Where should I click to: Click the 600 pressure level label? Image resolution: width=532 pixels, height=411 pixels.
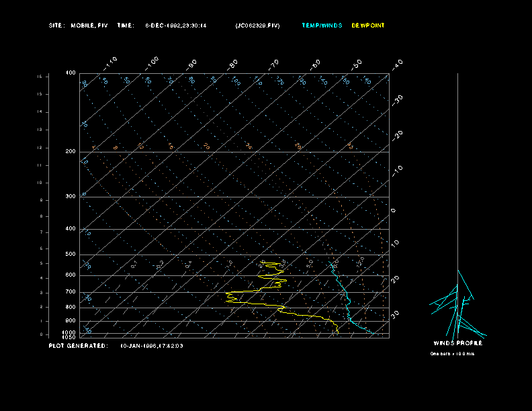click(71, 275)
